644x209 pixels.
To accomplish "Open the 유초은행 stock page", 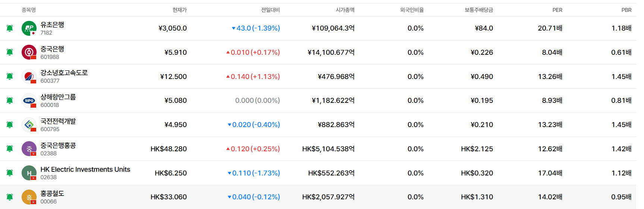I will (x=52, y=25).
